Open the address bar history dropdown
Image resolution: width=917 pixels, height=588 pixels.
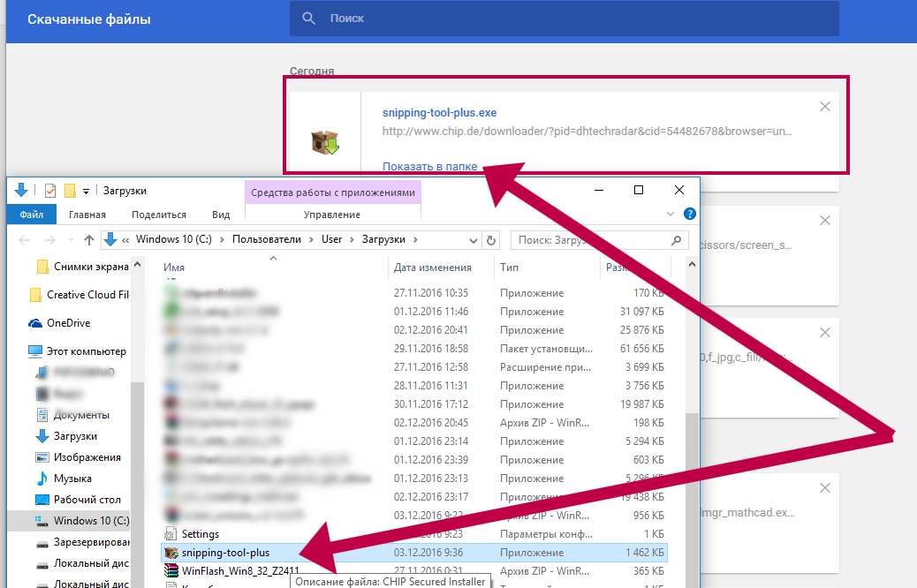476,240
